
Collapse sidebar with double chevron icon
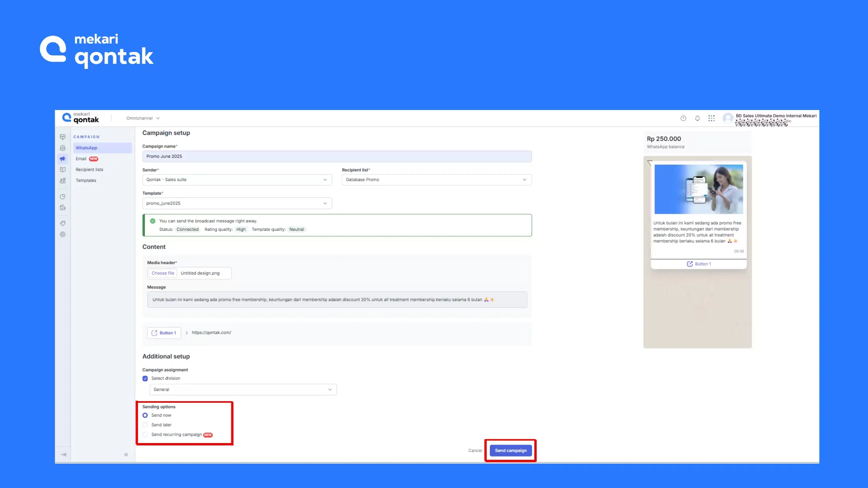coord(126,455)
